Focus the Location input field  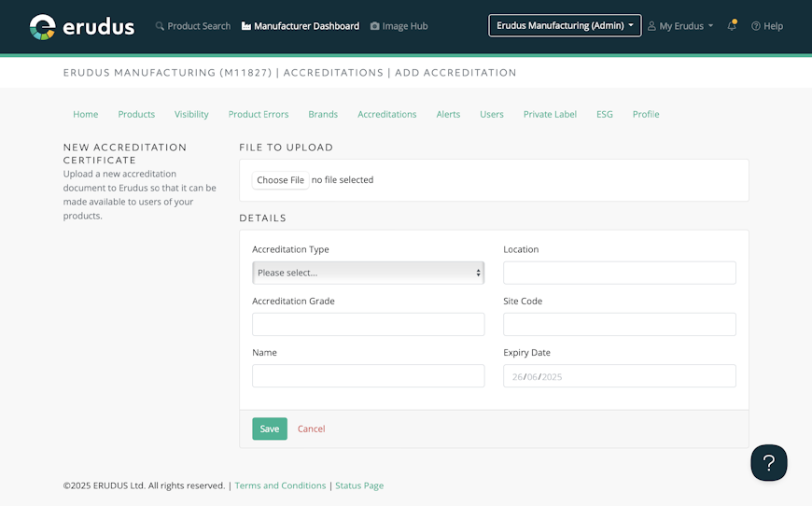620,273
